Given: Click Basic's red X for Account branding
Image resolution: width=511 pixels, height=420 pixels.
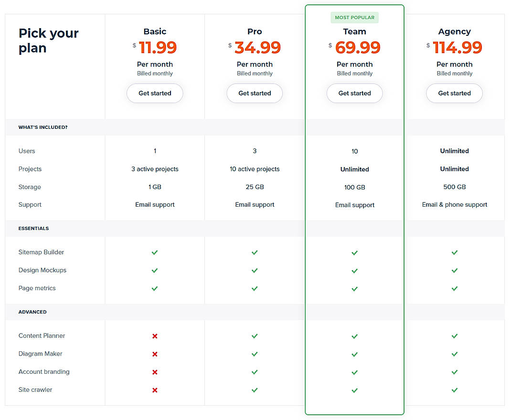Looking at the screenshot, I should 155,372.
